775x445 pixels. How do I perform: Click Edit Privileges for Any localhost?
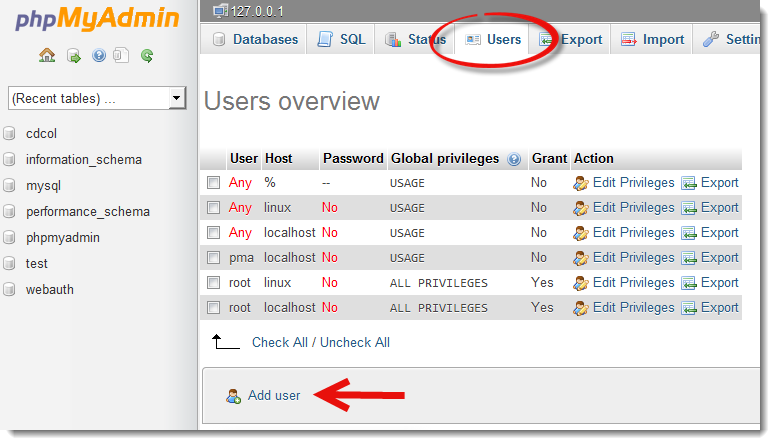633,232
